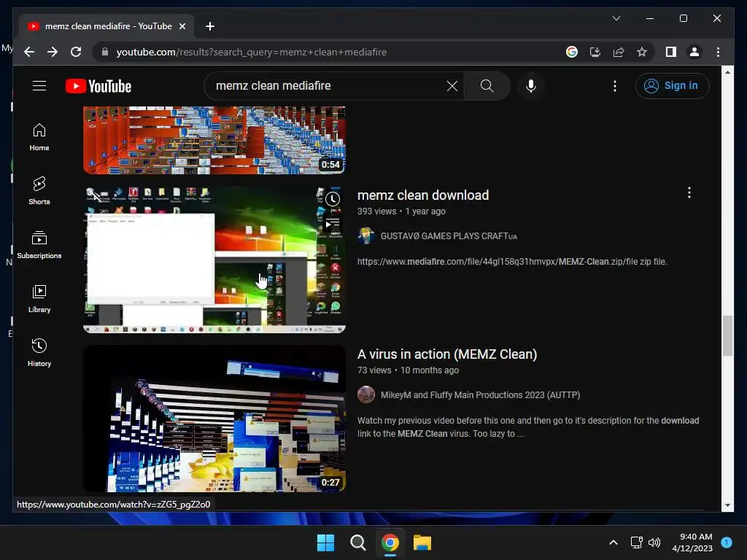Click Chrome icon in the taskbar
Image resolution: width=747 pixels, height=560 pixels.
coord(390,542)
